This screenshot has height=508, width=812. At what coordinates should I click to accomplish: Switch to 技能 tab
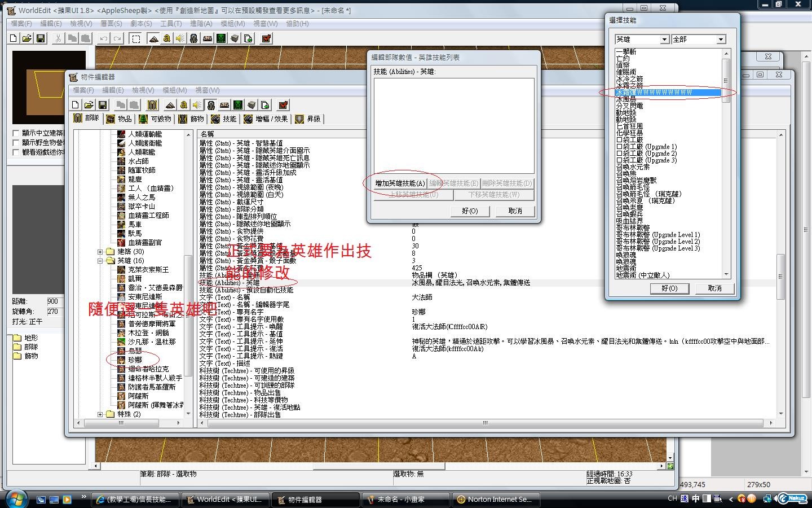pyautogui.click(x=223, y=119)
